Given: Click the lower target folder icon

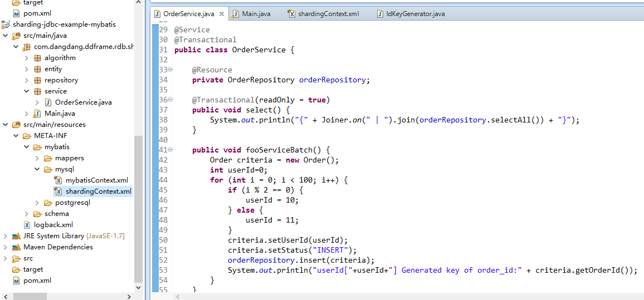Looking at the screenshot, I should pyautogui.click(x=16, y=269).
